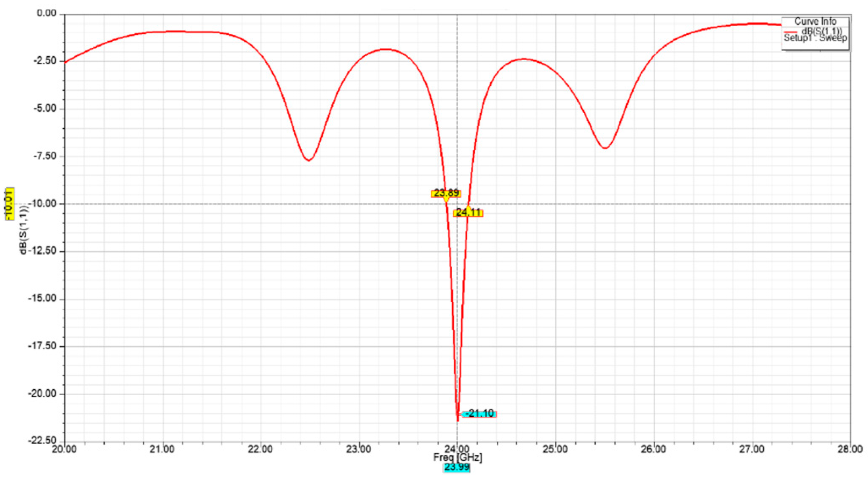Click the Setup1 : Sweep legend text
The width and height of the screenshot is (868, 479).
point(815,38)
